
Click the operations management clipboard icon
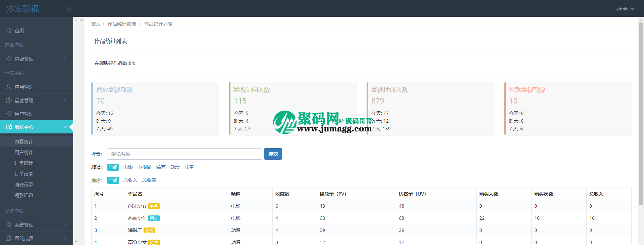[x=9, y=100]
